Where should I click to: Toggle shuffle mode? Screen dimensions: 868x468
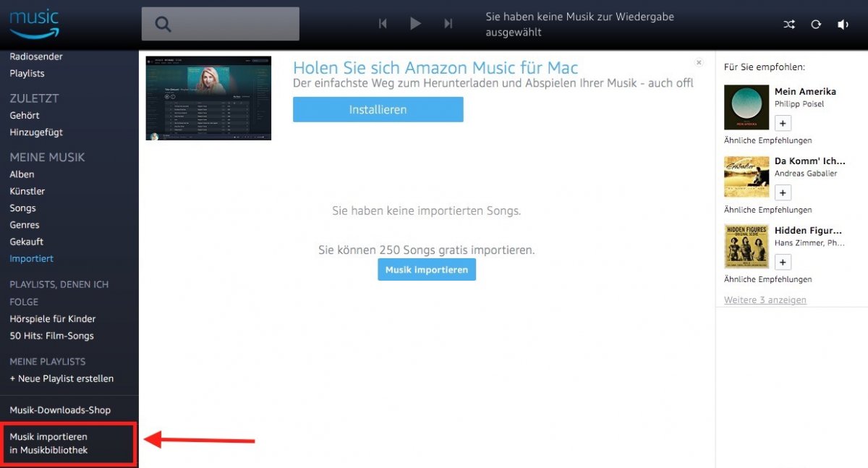[789, 25]
